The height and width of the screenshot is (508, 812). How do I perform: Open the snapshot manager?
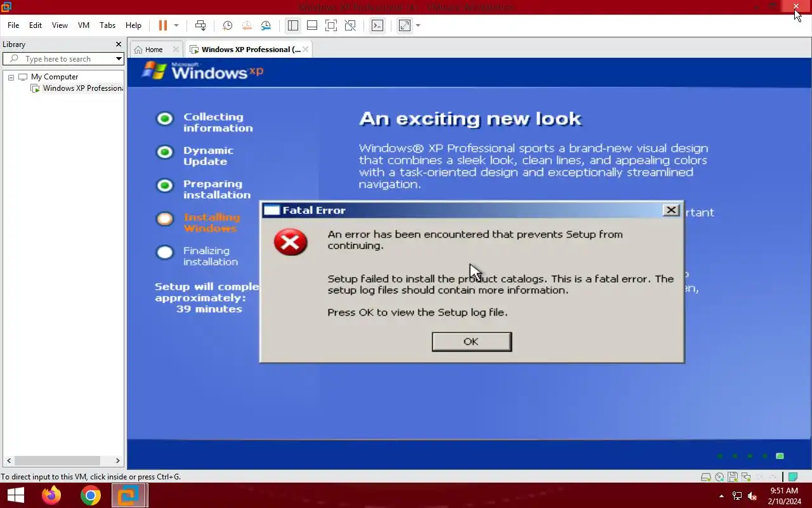click(x=266, y=25)
